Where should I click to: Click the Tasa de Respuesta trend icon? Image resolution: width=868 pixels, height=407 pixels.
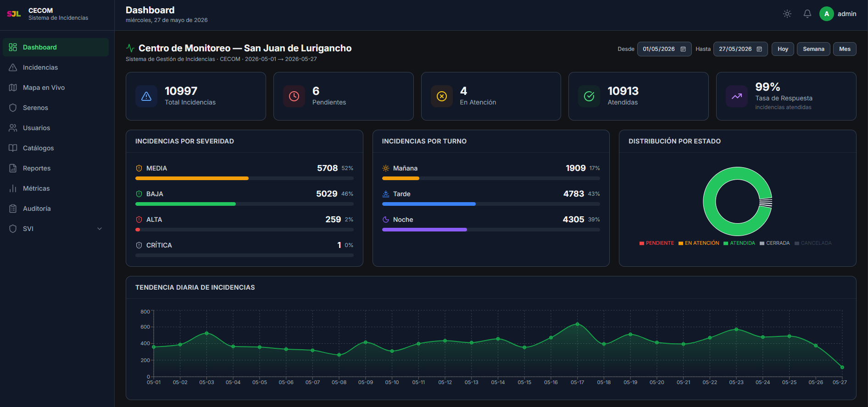(x=737, y=96)
